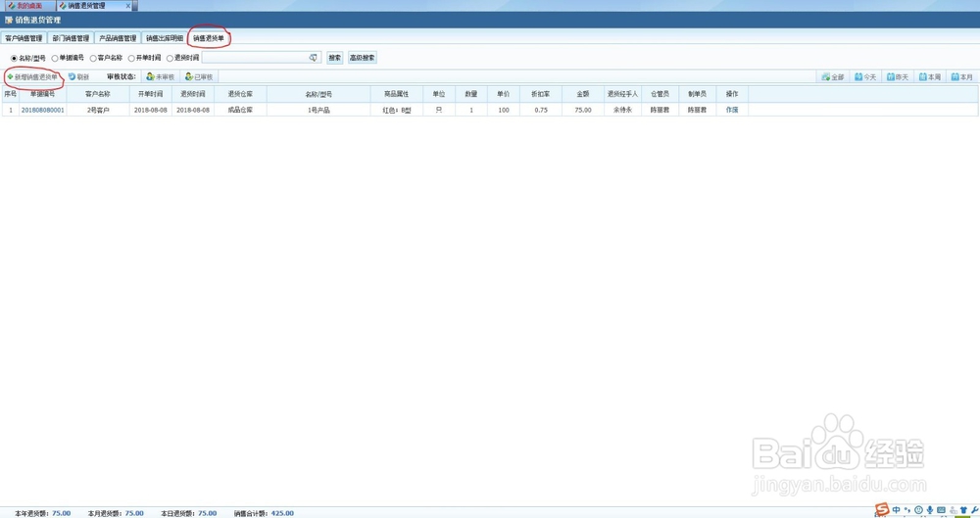980x518 pixels.
Task: Click the 单据编号 column header
Action: pyautogui.click(x=42, y=94)
